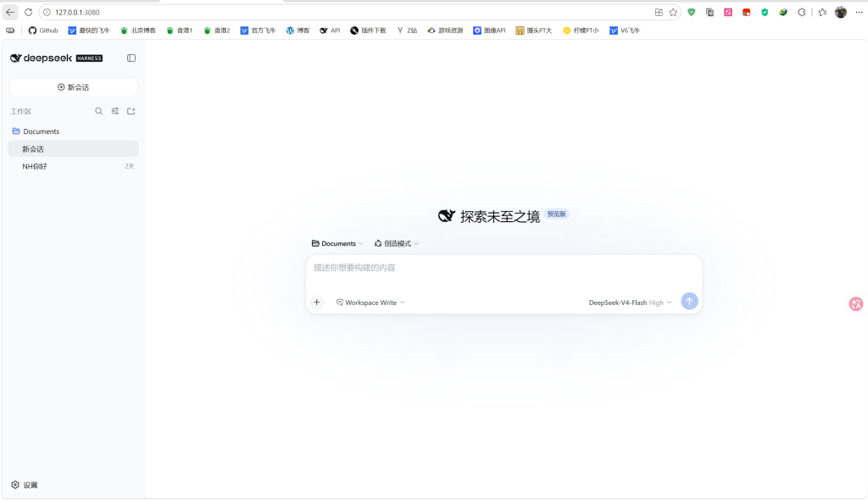Open the Github bookmark

43,31
